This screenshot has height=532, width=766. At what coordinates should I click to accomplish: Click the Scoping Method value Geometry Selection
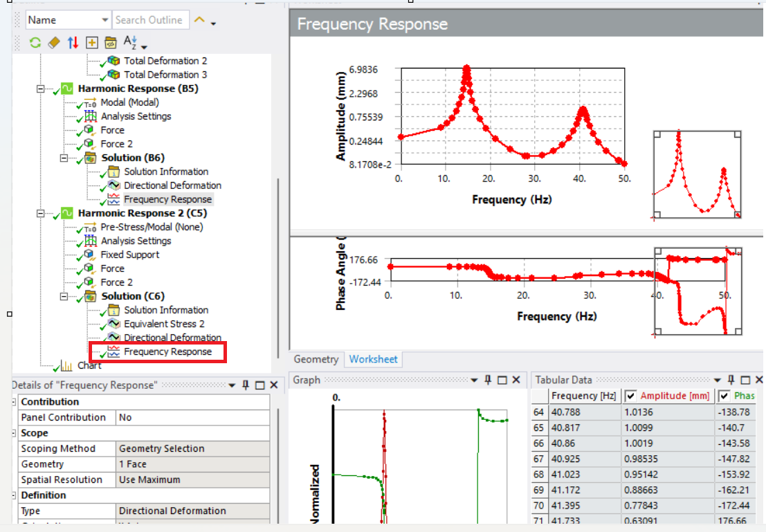coord(192,448)
